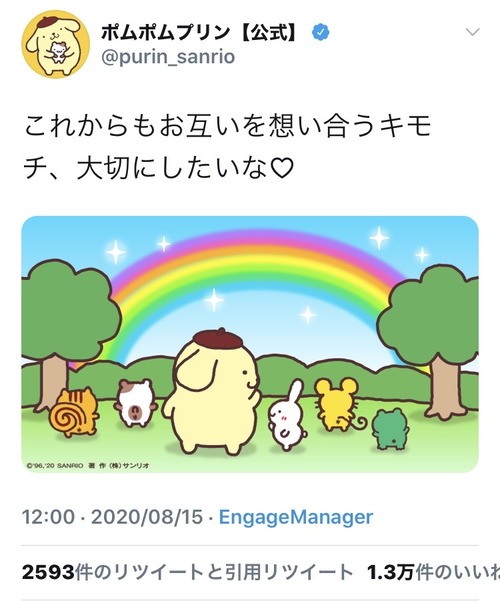View the 2593 retweets and quote retweets
Image resolution: width=500 pixels, height=601 pixels.
187,573
